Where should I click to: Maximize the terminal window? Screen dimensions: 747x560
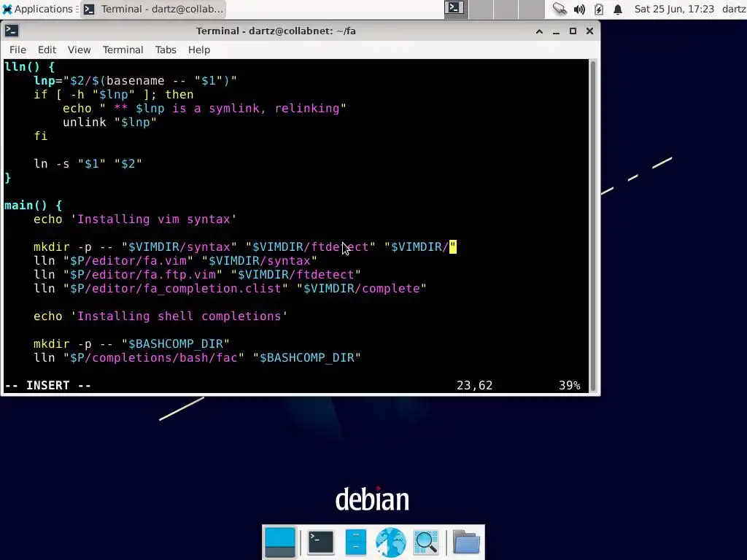573,31
